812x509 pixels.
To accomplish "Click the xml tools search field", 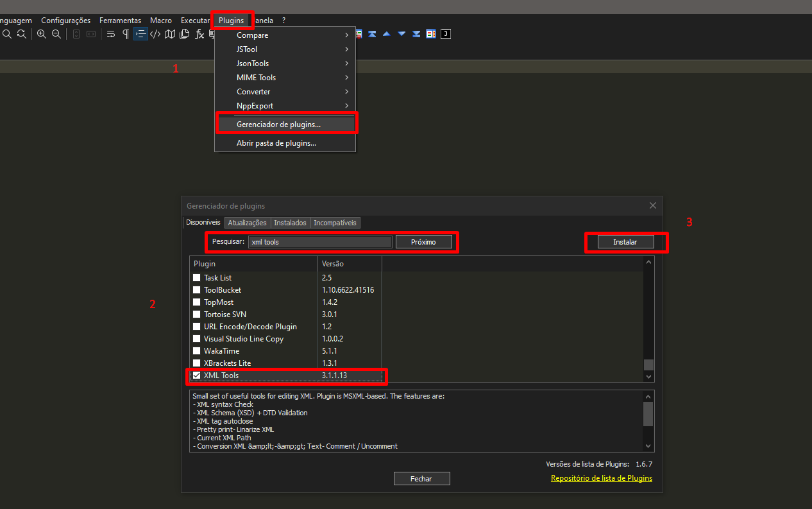I will (x=319, y=241).
